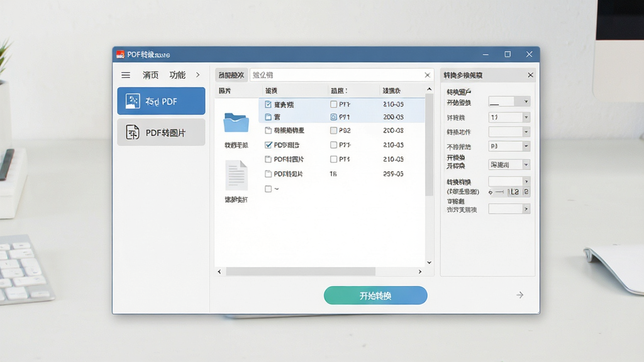Image resolution: width=644 pixels, height=362 pixels.
Task: Click the slider value box reading 1L2
Action: tap(513, 192)
